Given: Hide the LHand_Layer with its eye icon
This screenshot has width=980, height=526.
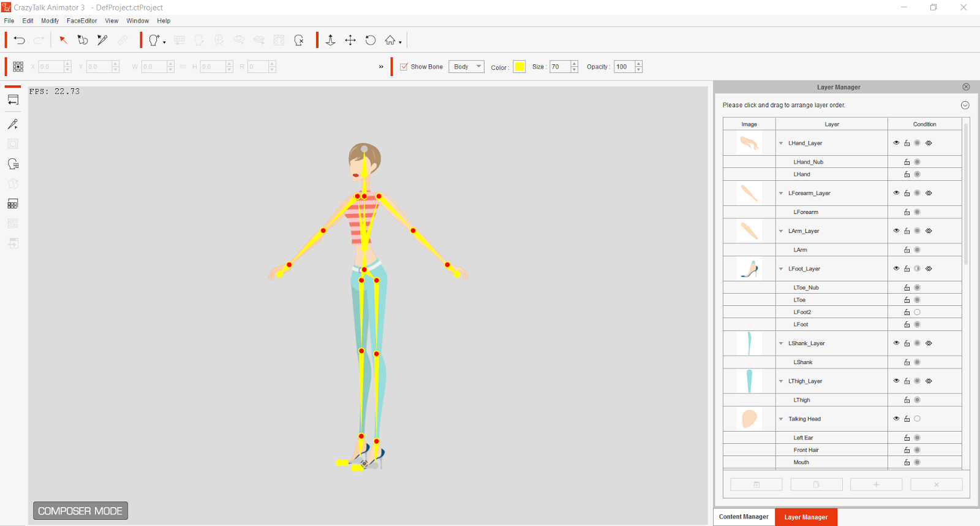Looking at the screenshot, I should (896, 143).
